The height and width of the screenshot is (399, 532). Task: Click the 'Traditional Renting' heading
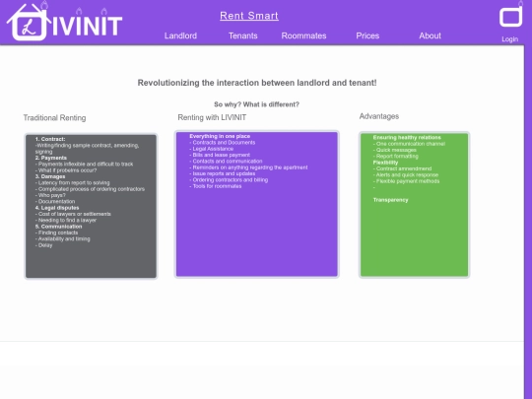(54, 118)
